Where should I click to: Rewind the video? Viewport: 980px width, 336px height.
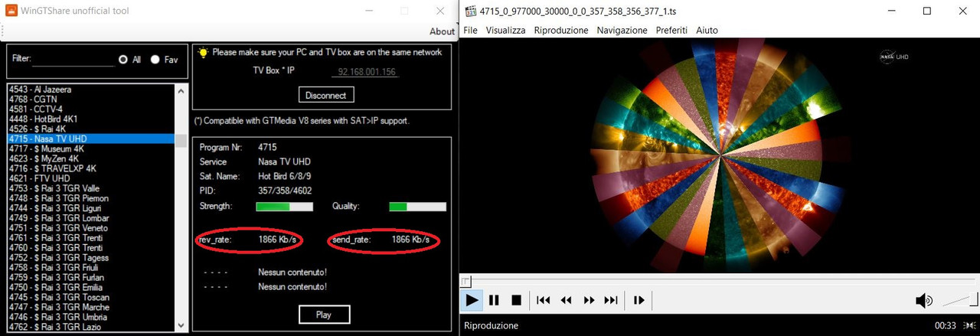[x=566, y=300]
